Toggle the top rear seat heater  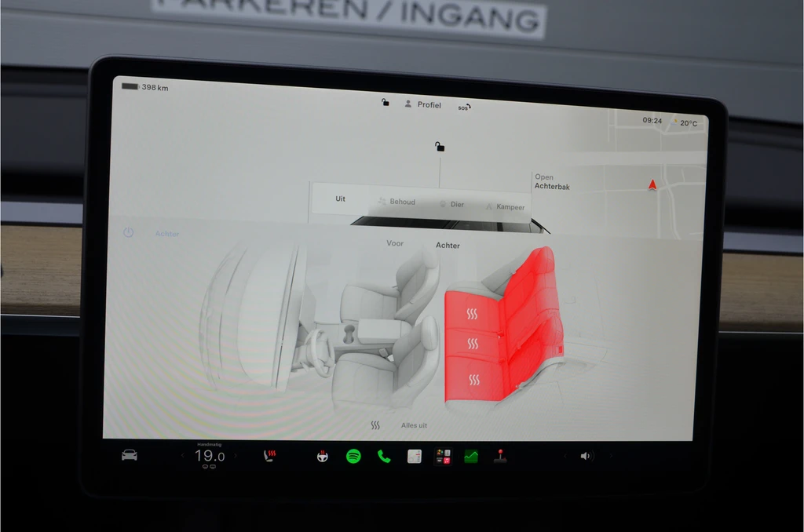[472, 313]
